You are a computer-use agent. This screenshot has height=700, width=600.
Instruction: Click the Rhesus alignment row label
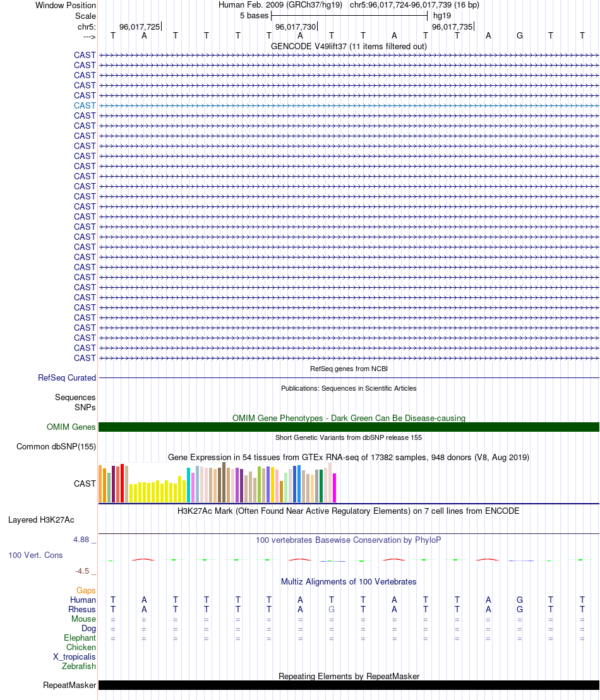(81, 609)
